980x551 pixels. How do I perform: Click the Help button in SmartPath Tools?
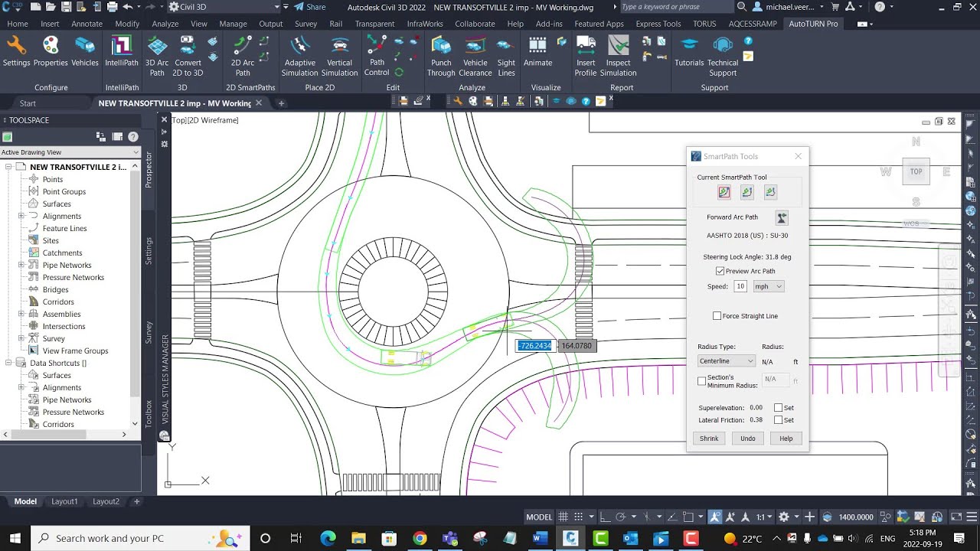[786, 439]
